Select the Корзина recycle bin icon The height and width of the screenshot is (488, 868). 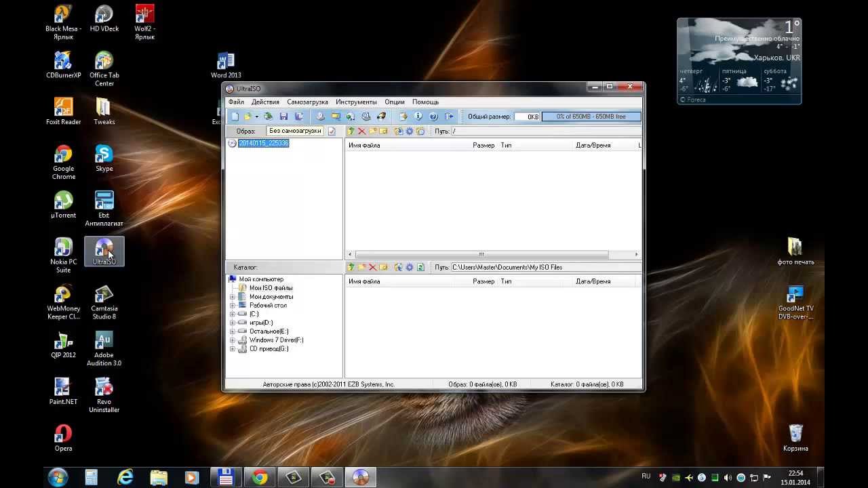(x=795, y=438)
